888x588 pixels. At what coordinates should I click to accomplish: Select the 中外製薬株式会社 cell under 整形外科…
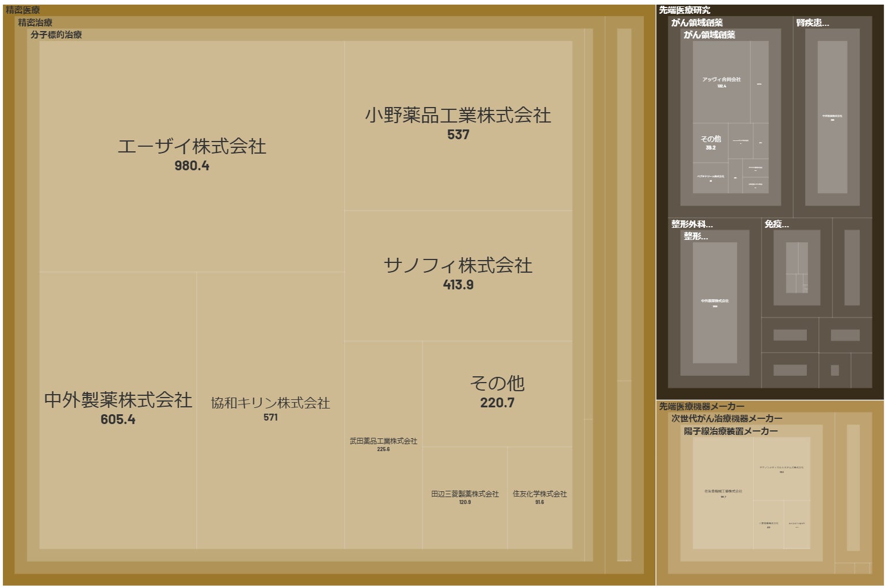click(715, 303)
